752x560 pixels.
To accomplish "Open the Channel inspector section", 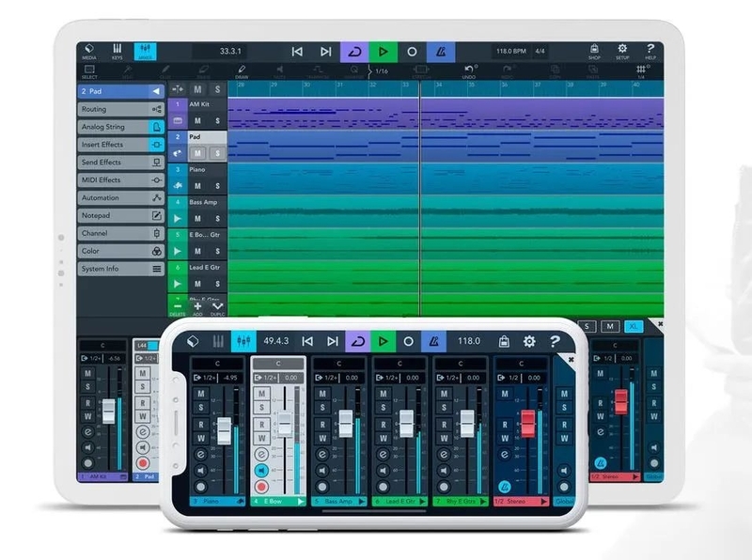I will (121, 234).
